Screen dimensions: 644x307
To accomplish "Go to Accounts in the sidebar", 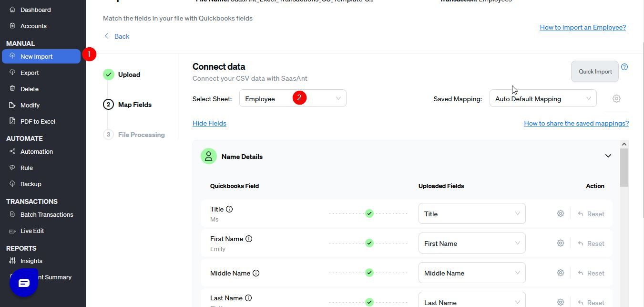I will (33, 26).
